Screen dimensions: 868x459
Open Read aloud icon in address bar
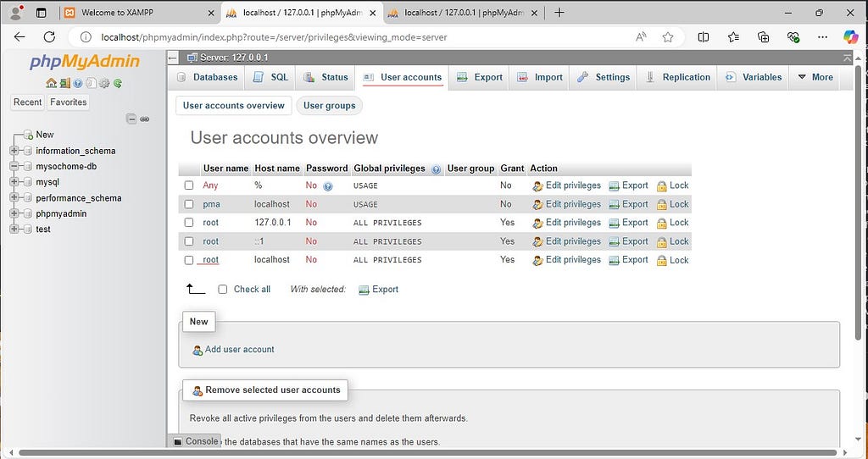pyautogui.click(x=641, y=37)
